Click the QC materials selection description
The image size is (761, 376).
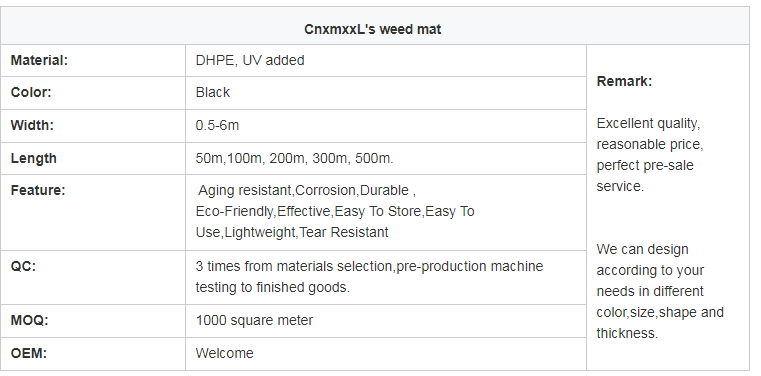point(369,277)
